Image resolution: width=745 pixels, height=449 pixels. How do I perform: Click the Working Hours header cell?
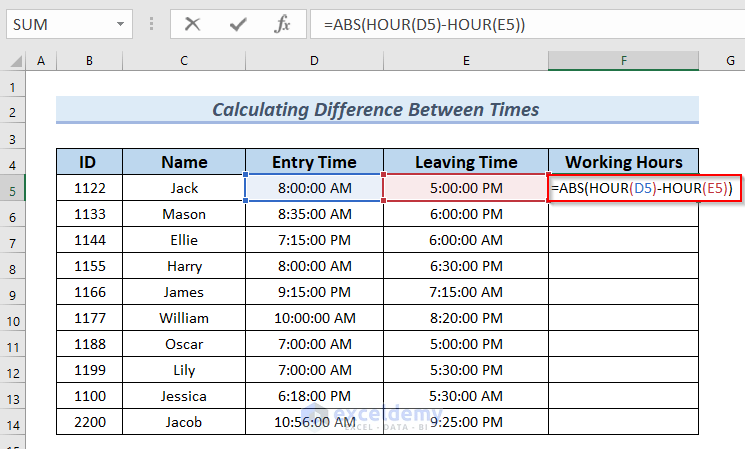(623, 162)
